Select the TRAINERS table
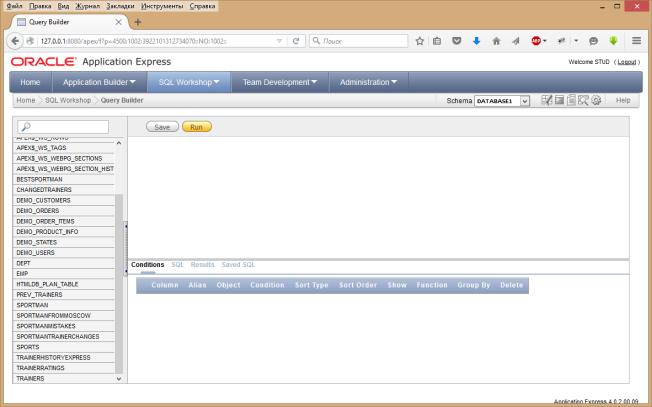 (x=64, y=379)
